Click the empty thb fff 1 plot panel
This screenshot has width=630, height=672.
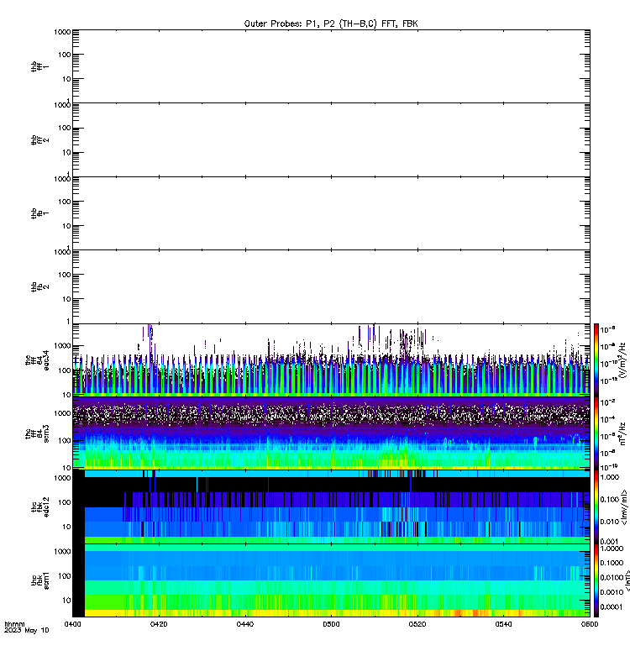(x=331, y=66)
